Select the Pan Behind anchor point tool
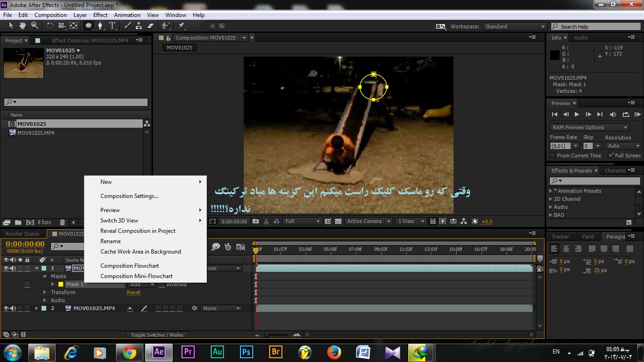This screenshot has width=644, height=362. 74,26
